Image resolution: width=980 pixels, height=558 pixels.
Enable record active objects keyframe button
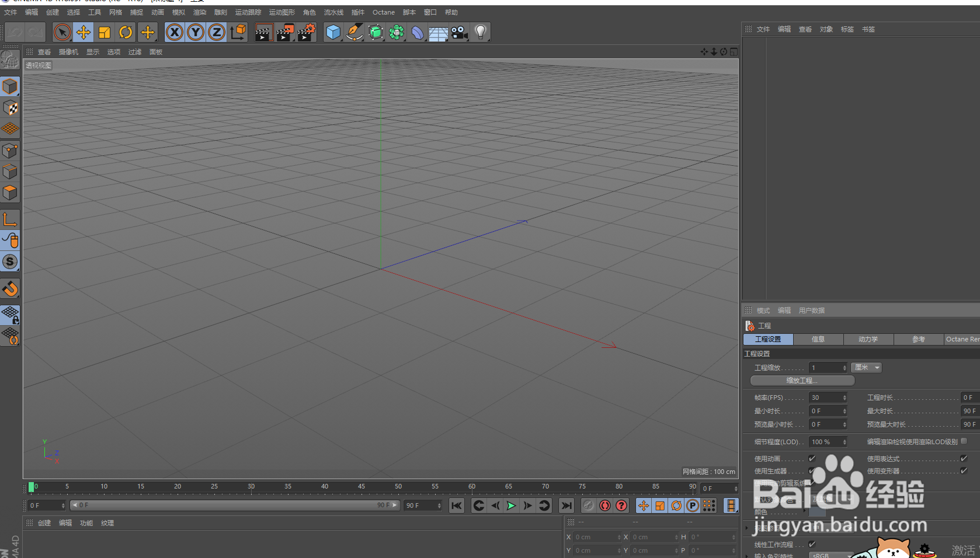[605, 505]
